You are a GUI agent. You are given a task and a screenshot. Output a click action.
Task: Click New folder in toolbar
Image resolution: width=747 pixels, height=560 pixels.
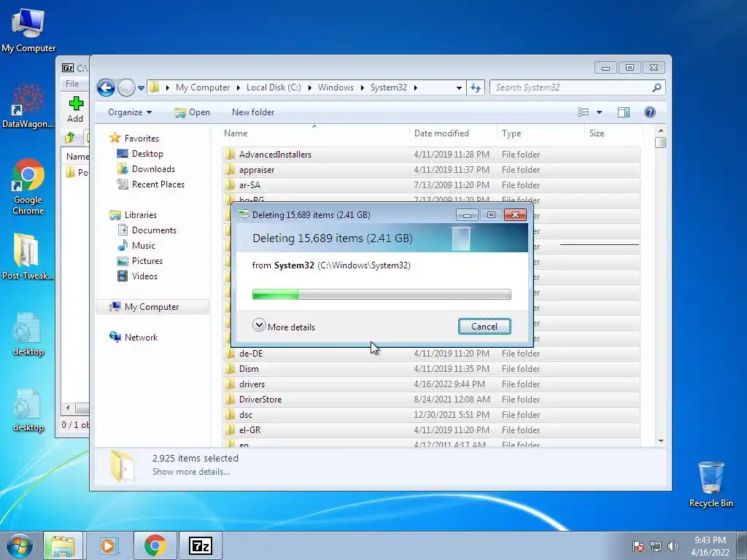click(x=253, y=112)
